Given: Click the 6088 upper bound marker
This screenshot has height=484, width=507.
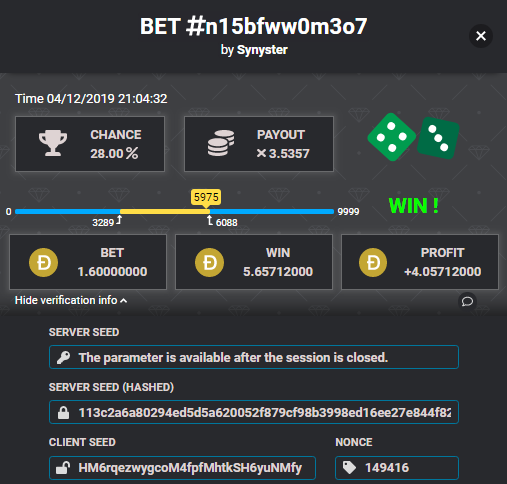Looking at the screenshot, I should point(222,222).
